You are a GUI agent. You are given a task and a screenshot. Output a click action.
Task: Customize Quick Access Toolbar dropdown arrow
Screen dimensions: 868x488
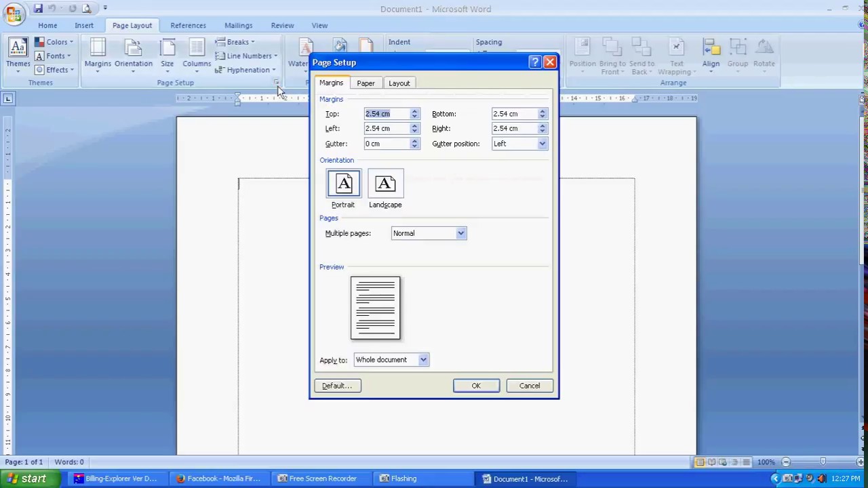104,9
